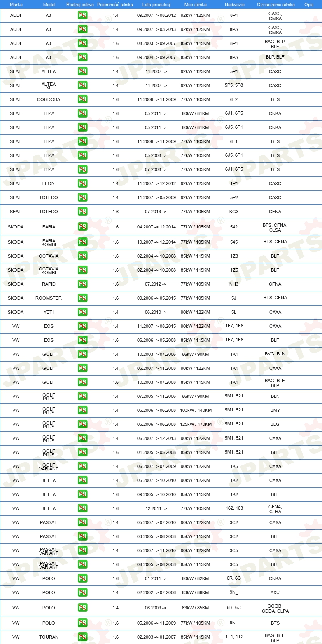Screen dimensions: 322x644
Task: Click body code 1T1, 1T2
Action: click(x=234, y=637)
